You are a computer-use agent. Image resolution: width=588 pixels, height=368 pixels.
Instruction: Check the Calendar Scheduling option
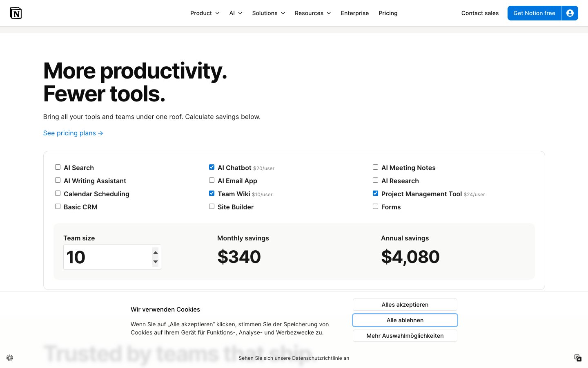point(58,193)
